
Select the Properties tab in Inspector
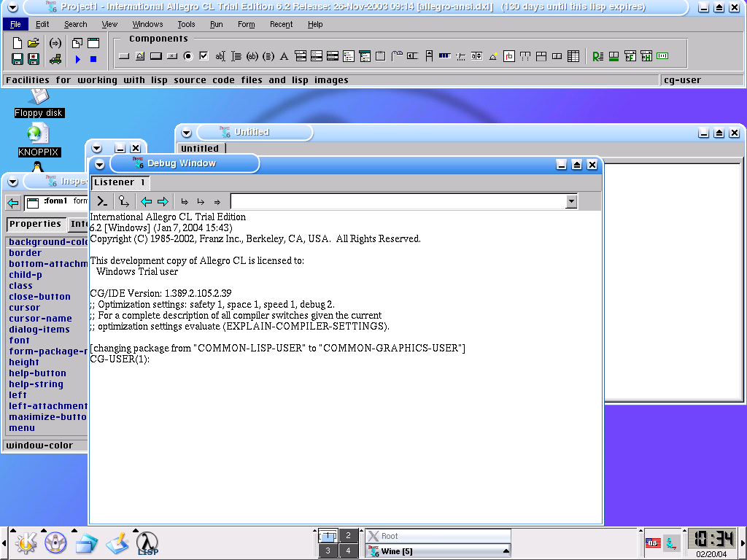point(35,224)
